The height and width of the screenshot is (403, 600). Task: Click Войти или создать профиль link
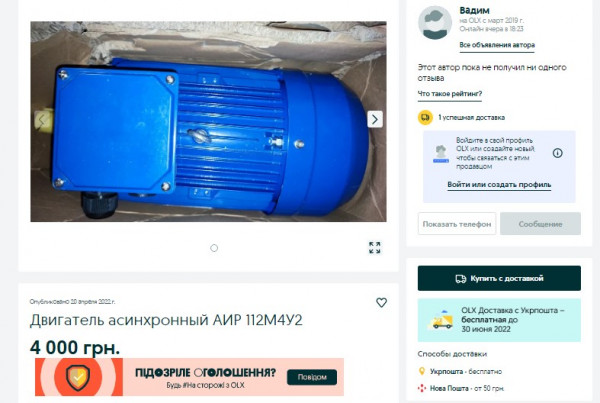499,185
